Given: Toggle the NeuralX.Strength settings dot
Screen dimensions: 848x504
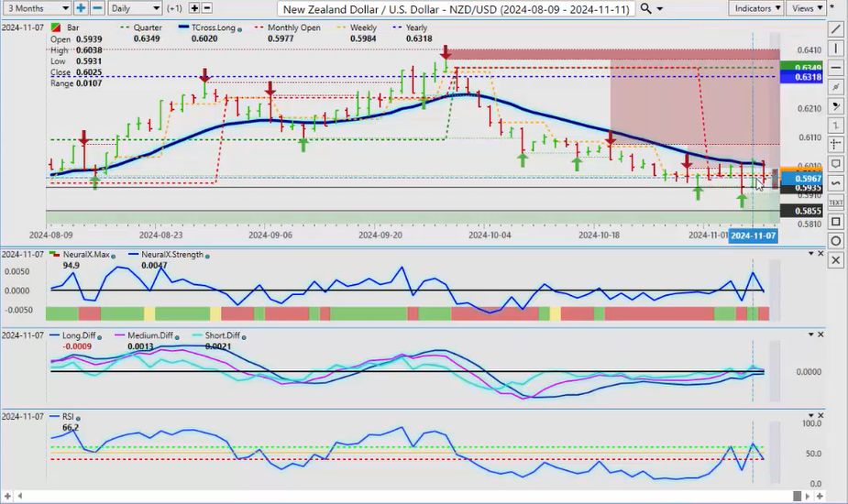Looking at the screenshot, I should click(207, 256).
